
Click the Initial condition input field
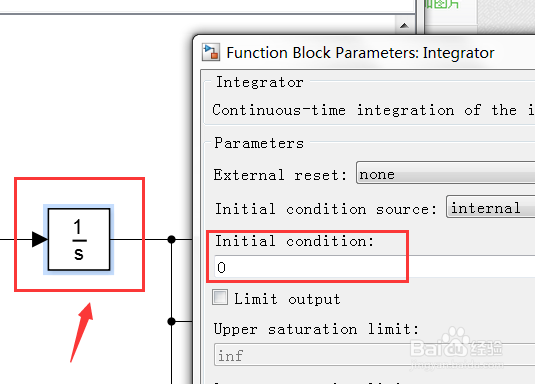pyautogui.click(x=374, y=267)
